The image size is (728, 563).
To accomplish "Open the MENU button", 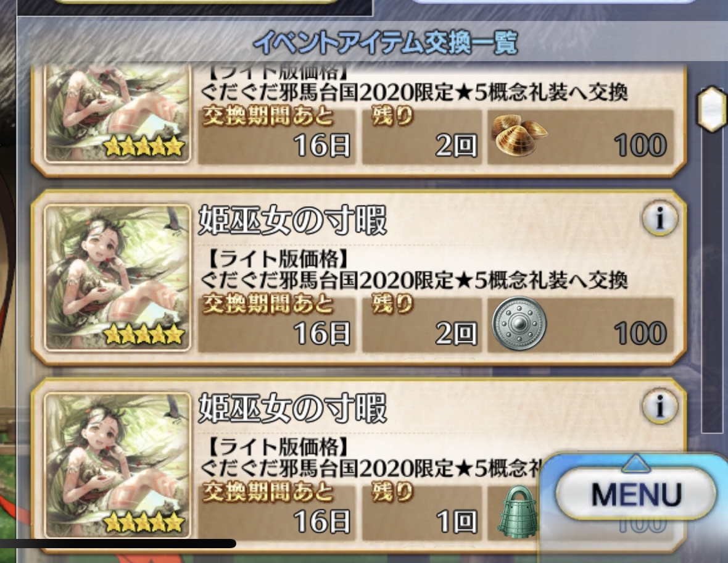I will click(x=636, y=494).
